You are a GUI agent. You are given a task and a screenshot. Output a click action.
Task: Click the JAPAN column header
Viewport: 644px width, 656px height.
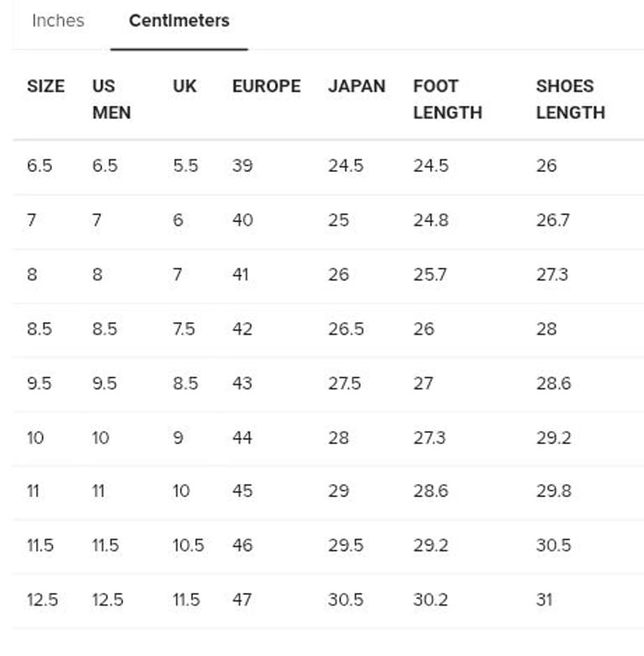356,86
